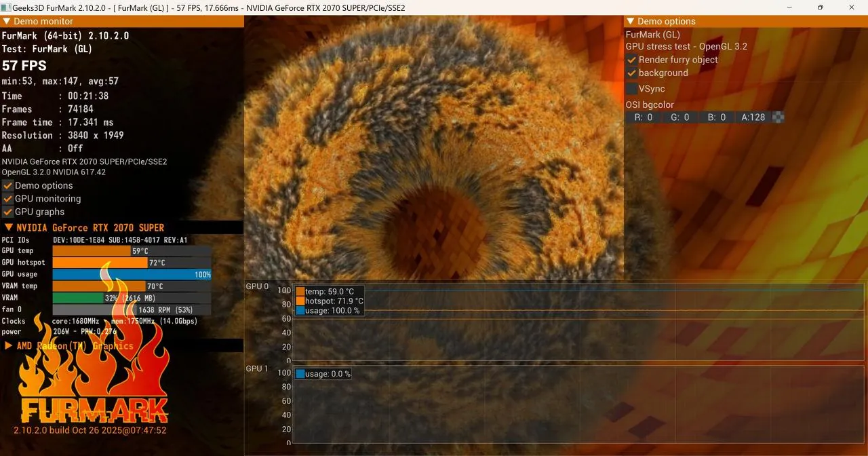The height and width of the screenshot is (456, 868).
Task: Click the 57 FPS readout
Action: pyautogui.click(x=24, y=66)
